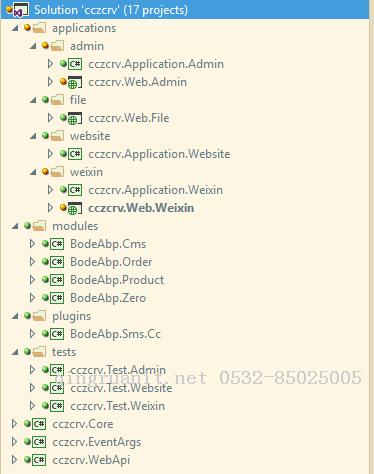Click C# icon of cczcrv.WebApi
Screen dimensions: 374x474
(x=39, y=460)
